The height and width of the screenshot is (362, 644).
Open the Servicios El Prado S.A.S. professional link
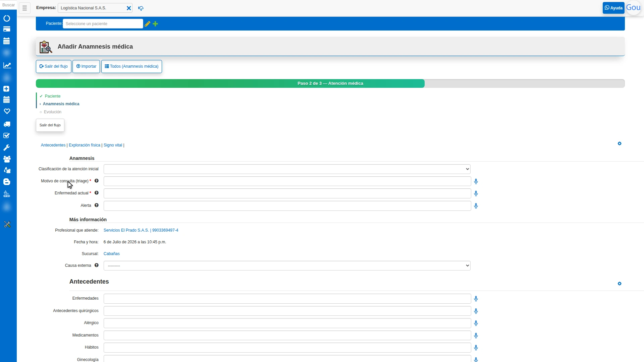click(141, 230)
